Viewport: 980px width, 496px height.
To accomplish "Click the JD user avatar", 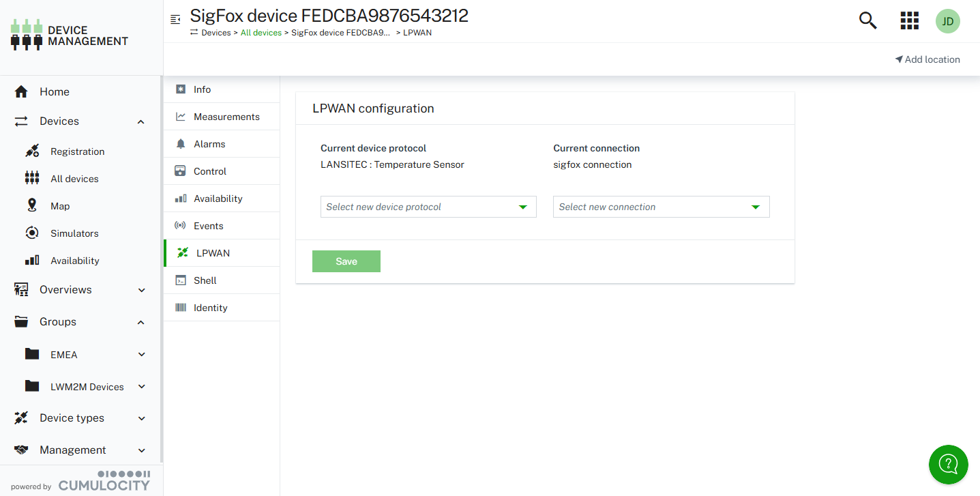I will pyautogui.click(x=947, y=21).
